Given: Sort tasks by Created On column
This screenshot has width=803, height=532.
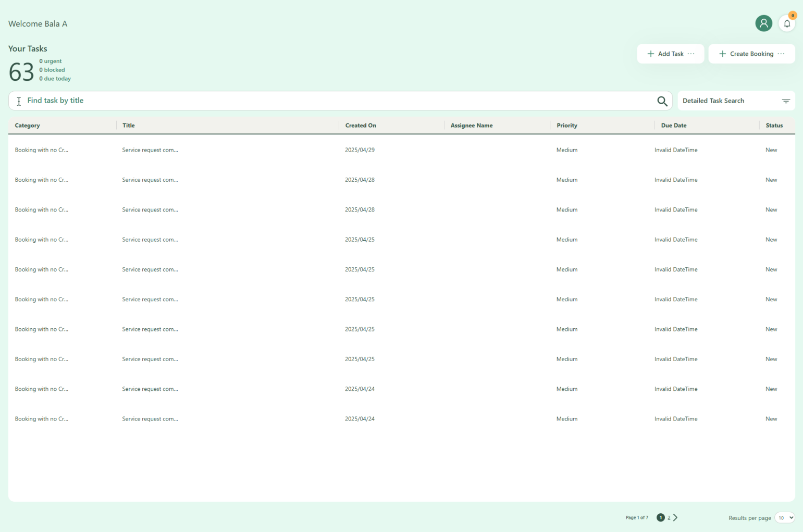Looking at the screenshot, I should point(361,126).
